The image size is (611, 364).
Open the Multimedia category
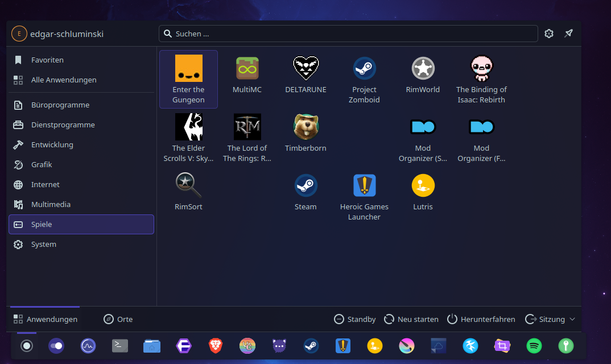81,204
